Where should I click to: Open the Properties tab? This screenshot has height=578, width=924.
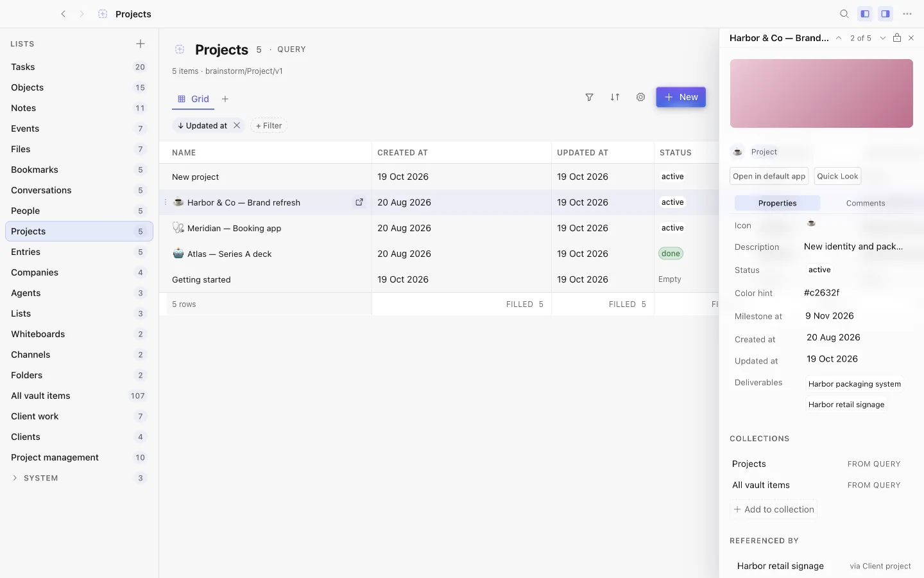777,203
